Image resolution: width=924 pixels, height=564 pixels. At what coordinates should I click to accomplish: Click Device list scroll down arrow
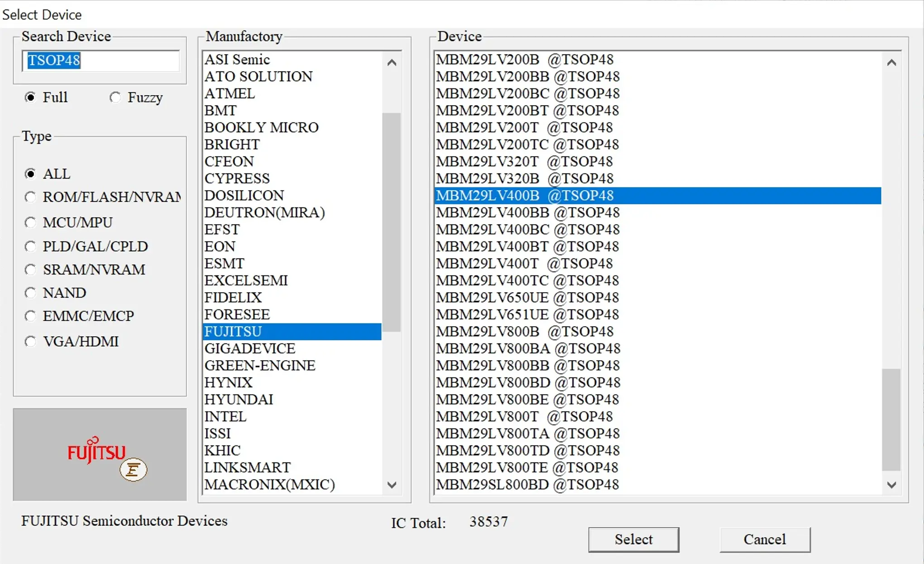point(891,485)
